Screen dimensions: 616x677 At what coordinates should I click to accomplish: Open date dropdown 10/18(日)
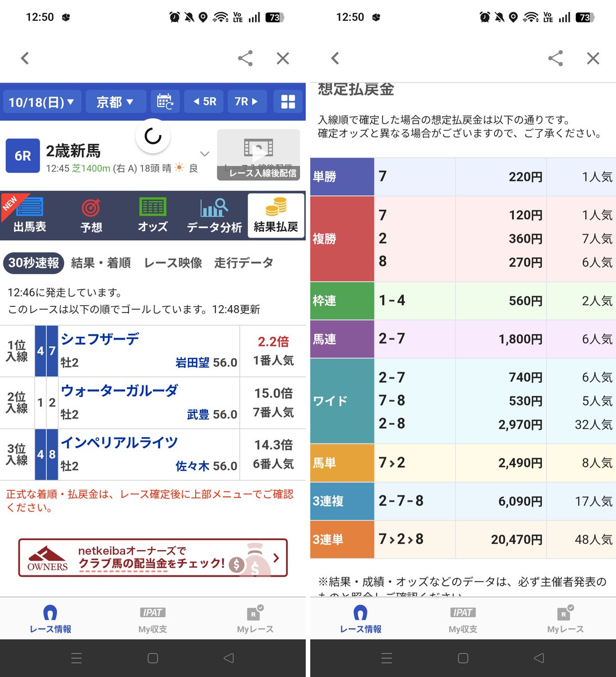(41, 102)
